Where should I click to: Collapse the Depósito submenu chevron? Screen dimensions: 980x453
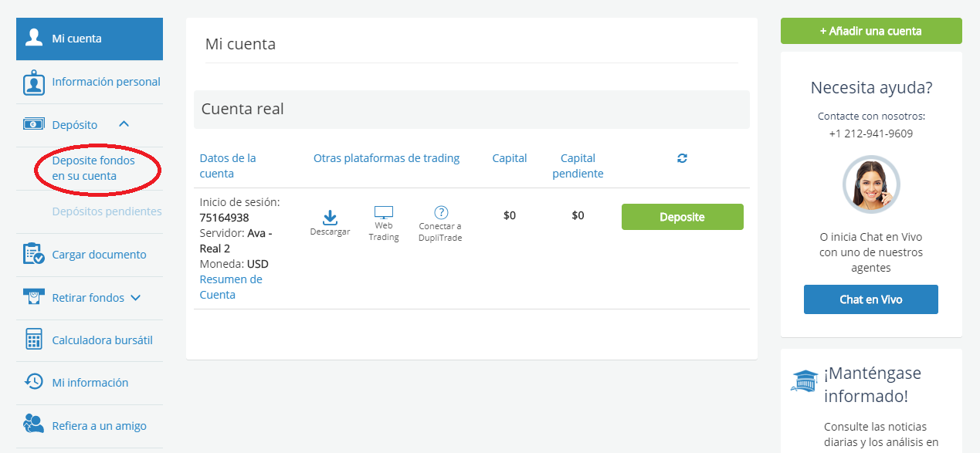(124, 124)
